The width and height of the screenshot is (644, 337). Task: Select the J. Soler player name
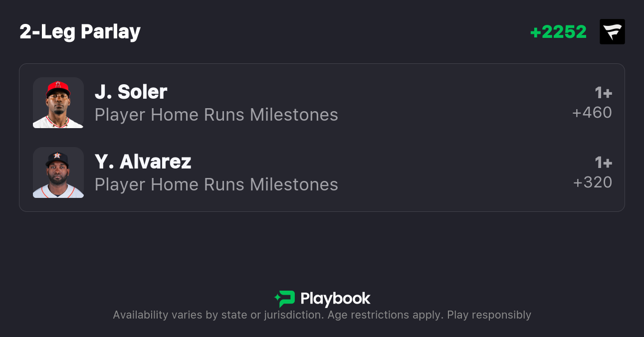(x=131, y=92)
